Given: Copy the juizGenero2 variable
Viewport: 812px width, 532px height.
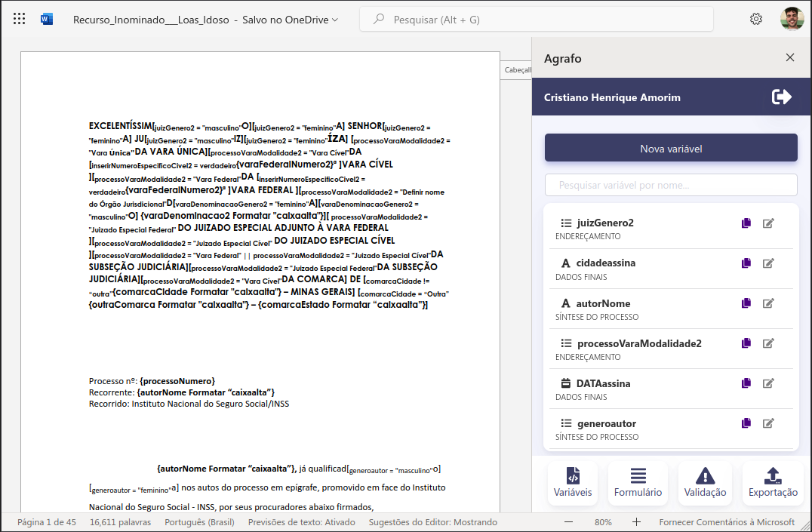Looking at the screenshot, I should coord(746,223).
